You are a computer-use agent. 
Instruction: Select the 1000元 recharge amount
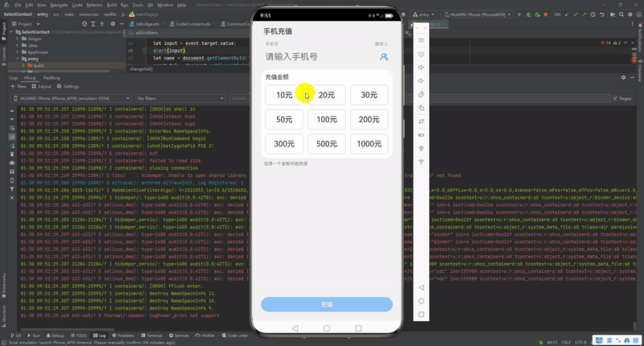pyautogui.click(x=369, y=144)
